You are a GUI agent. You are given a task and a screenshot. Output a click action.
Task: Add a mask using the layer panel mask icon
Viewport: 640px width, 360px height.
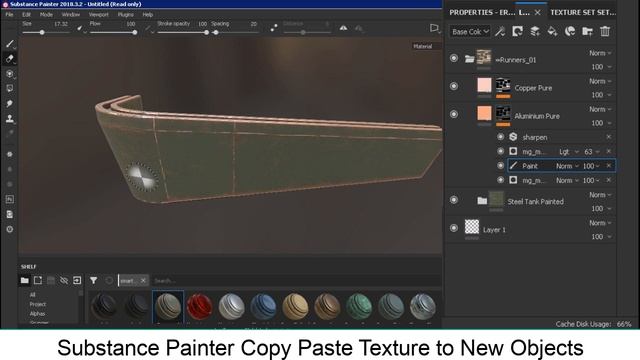coord(518,31)
